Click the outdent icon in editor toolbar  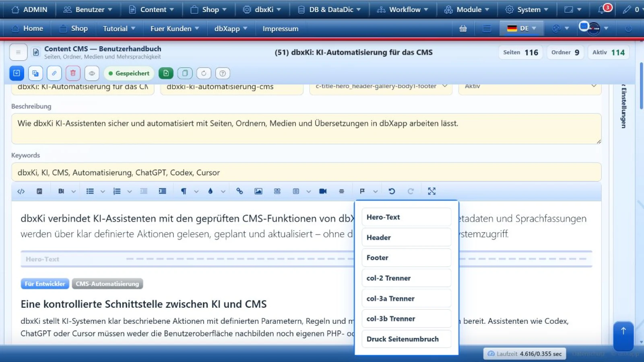[x=144, y=191]
